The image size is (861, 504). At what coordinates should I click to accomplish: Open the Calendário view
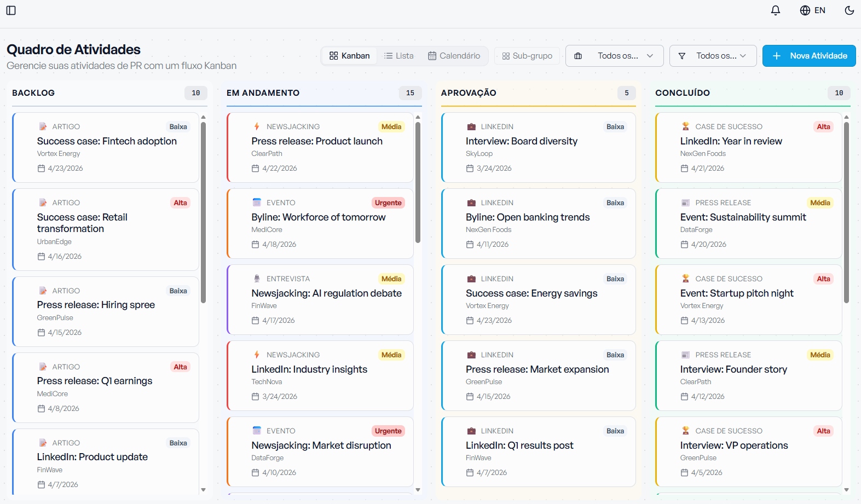[454, 56]
